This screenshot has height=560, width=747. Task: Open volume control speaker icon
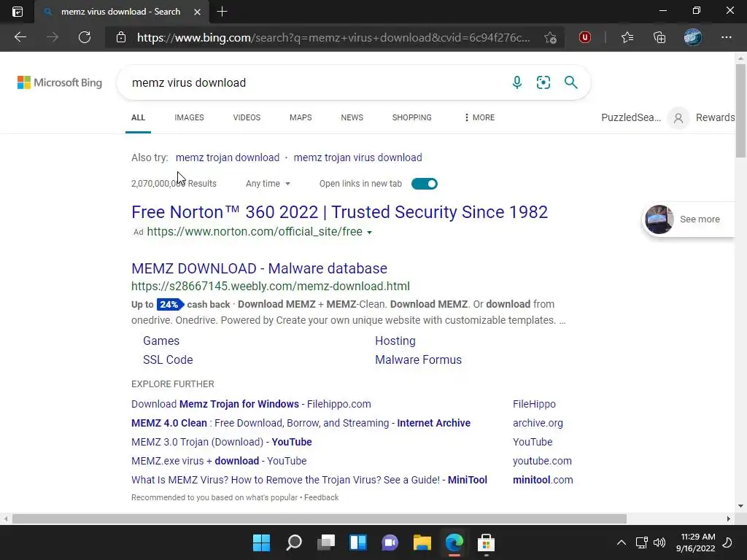click(x=659, y=542)
